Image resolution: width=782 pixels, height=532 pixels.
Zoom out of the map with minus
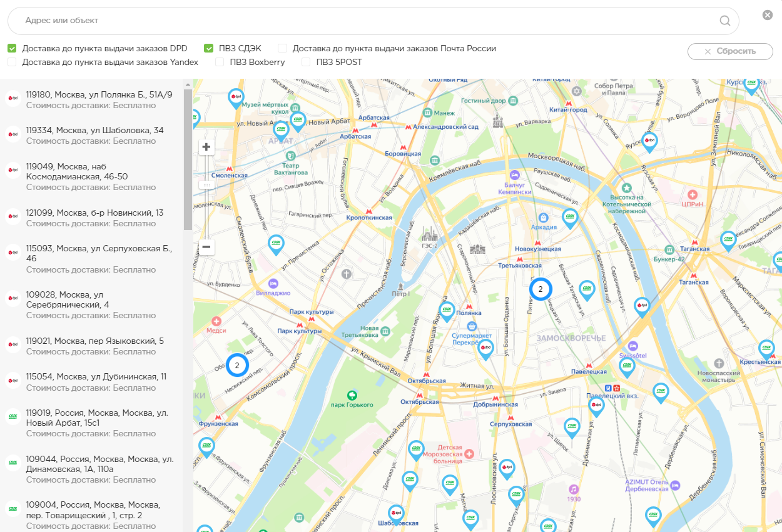click(206, 247)
